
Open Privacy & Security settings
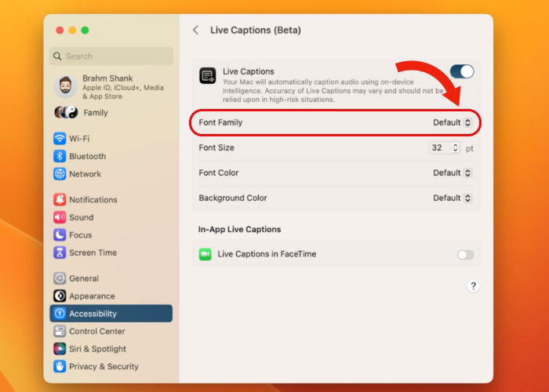click(x=111, y=366)
